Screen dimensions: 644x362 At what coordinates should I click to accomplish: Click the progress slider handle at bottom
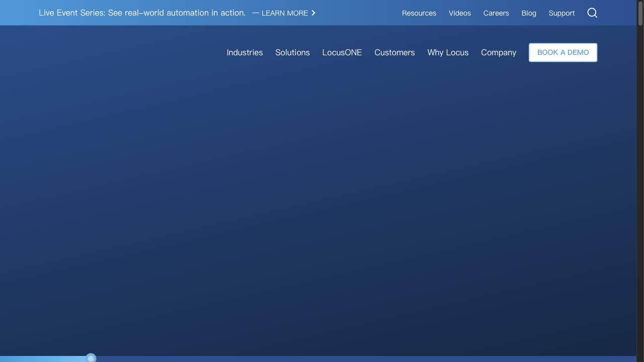[91, 358]
